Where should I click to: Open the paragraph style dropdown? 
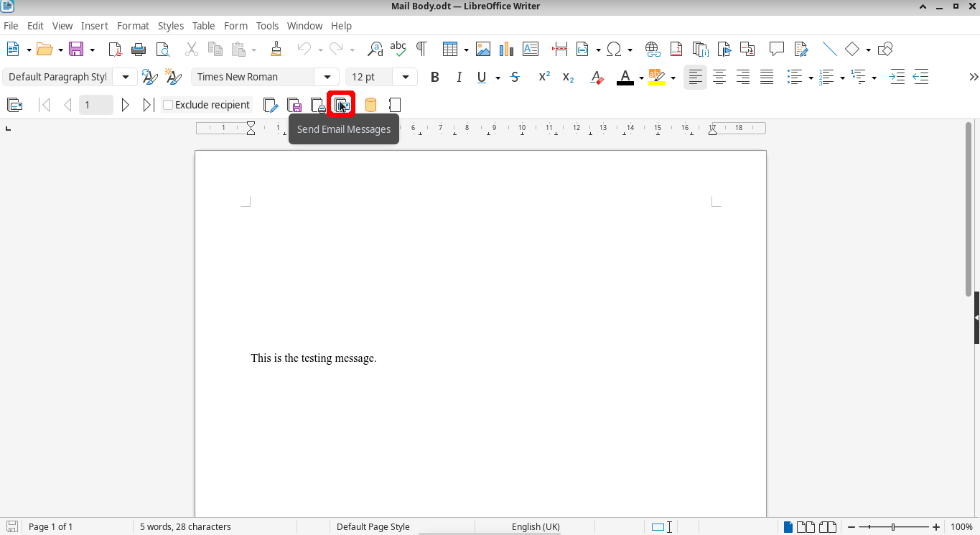[x=126, y=77]
